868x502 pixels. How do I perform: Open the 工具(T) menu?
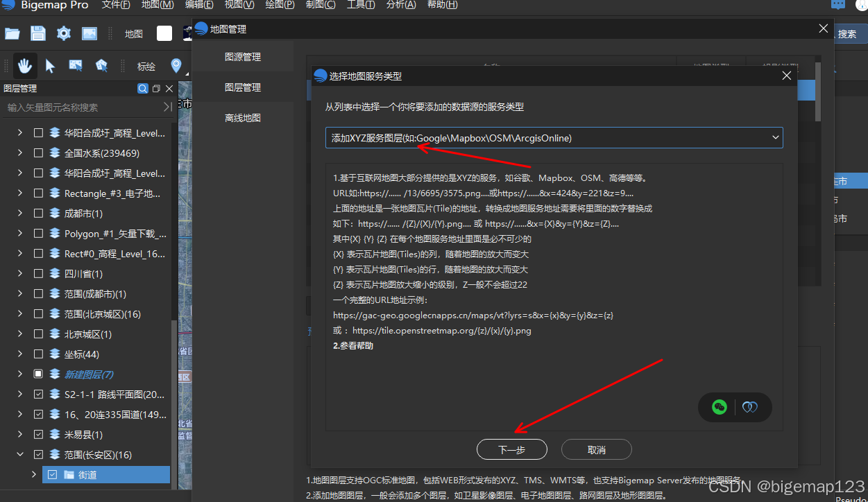361,5
